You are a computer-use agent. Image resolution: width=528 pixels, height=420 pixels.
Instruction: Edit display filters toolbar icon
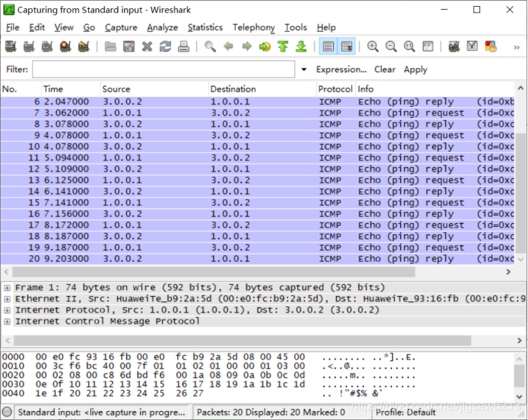(472, 46)
